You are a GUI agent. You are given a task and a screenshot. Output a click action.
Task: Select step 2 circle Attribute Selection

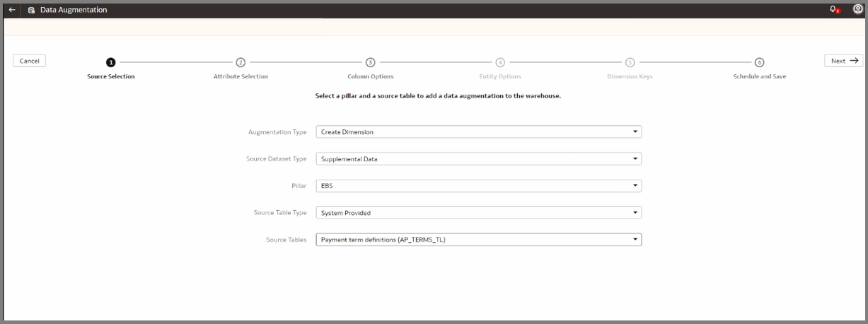[241, 62]
